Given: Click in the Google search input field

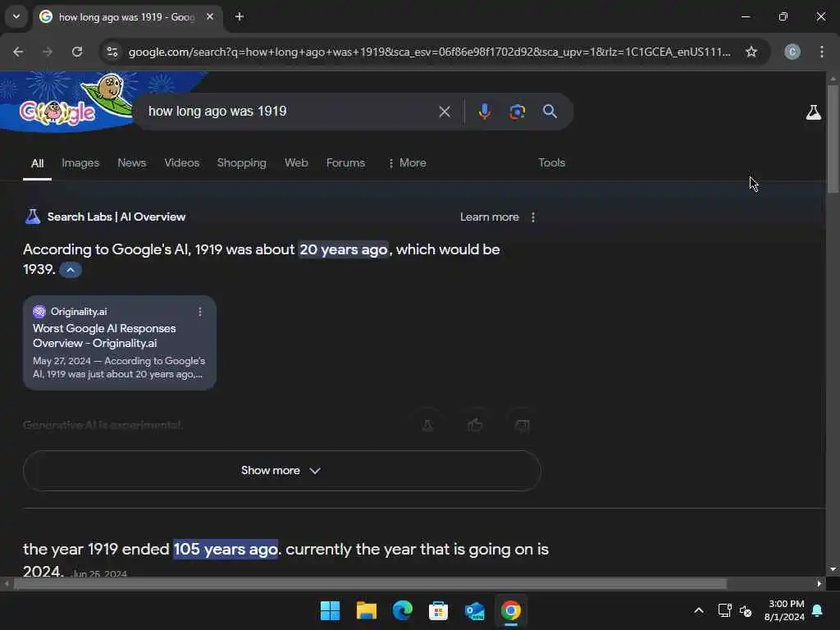Looking at the screenshot, I should coord(290,112).
